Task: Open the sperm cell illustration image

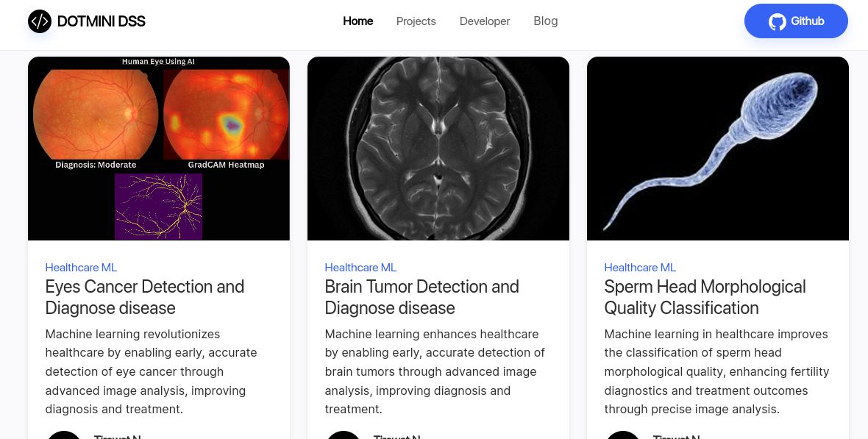Action: point(718,149)
